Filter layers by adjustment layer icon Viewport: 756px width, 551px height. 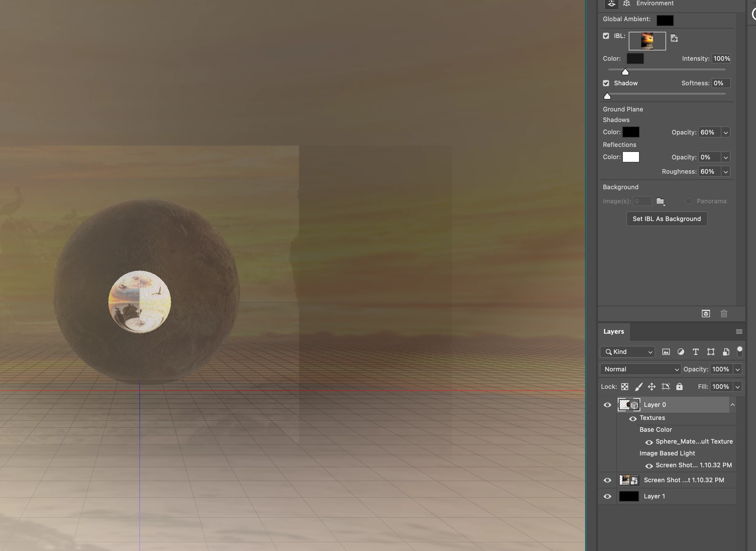pyautogui.click(x=681, y=352)
